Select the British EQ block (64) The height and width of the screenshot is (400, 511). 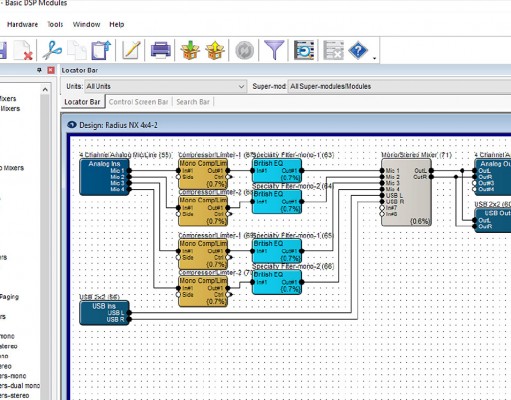click(277, 202)
